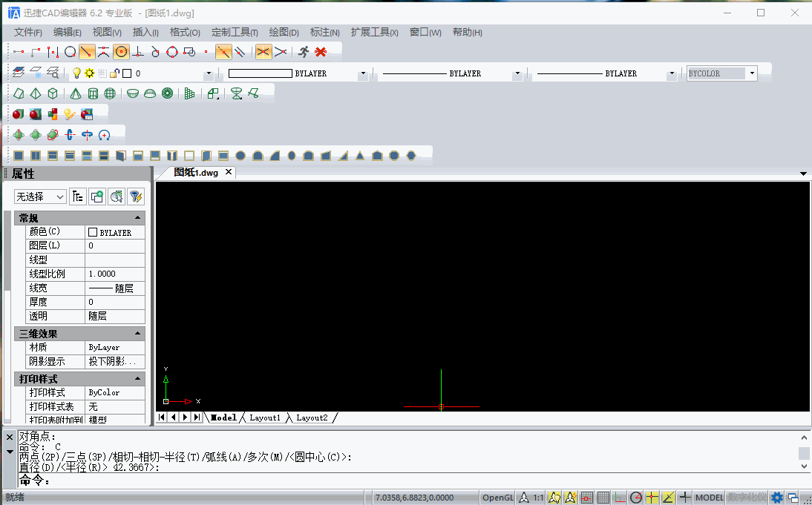
Task: Click the 颜色(C) BYLAYER color swatch
Action: pyautogui.click(x=93, y=232)
